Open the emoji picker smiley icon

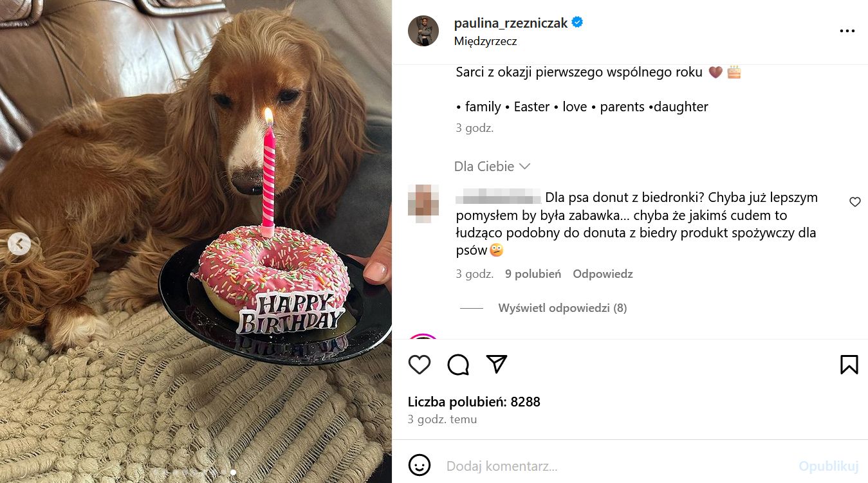pyautogui.click(x=420, y=466)
